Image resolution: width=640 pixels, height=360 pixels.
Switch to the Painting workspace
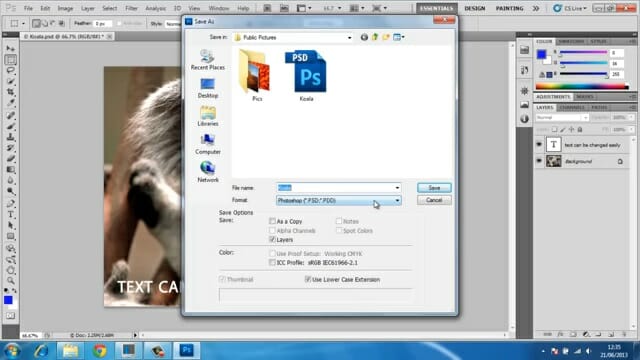click(509, 8)
